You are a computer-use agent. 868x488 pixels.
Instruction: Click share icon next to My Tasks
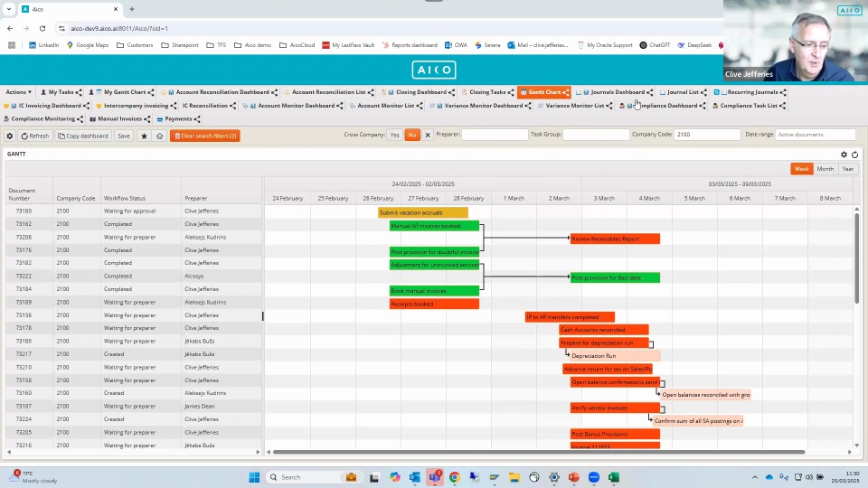pyautogui.click(x=79, y=92)
